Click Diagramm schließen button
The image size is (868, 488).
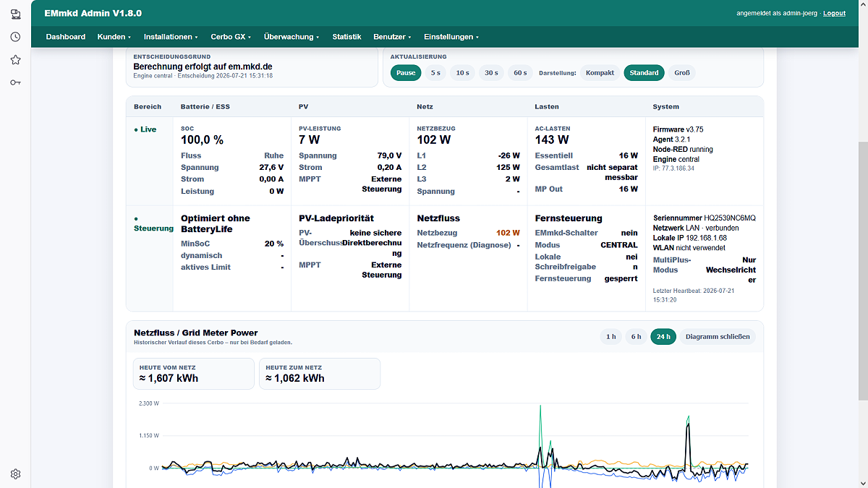click(717, 336)
